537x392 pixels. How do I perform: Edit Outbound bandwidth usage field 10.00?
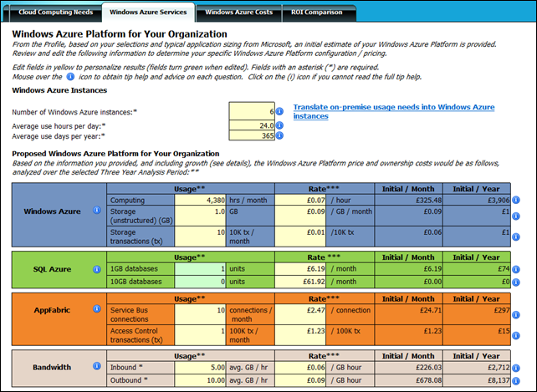[x=200, y=380]
